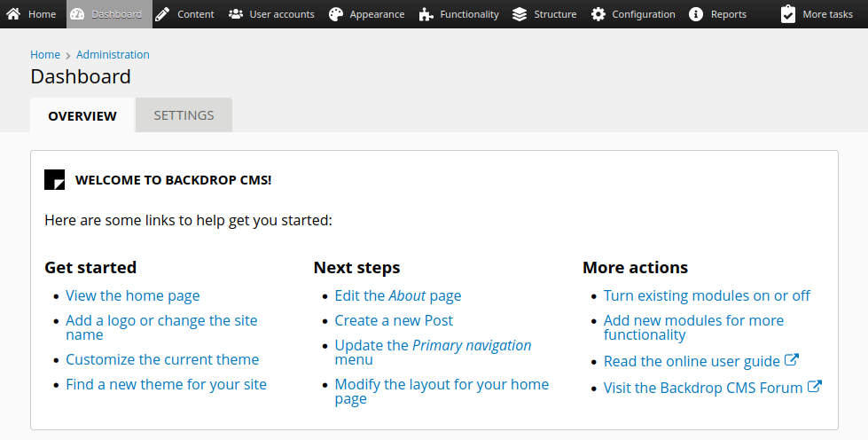Go to Administration breadcrumb link

[x=113, y=54]
